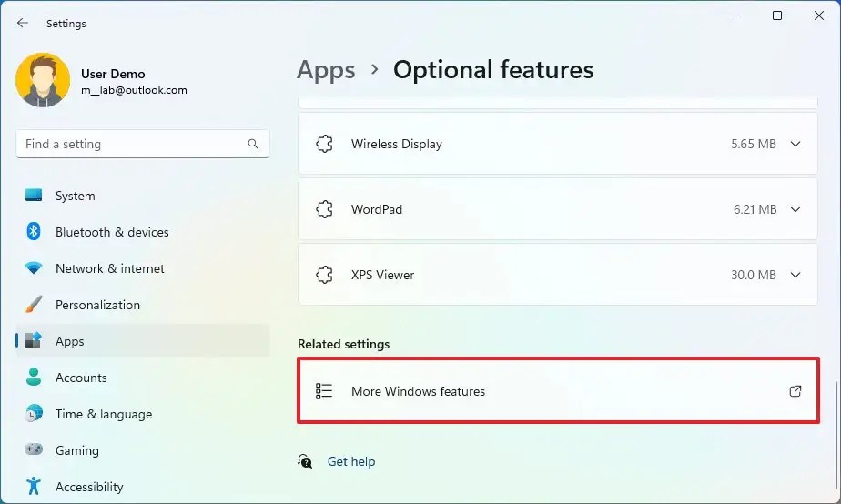
Task: Open Time & language settings
Action: click(143, 414)
